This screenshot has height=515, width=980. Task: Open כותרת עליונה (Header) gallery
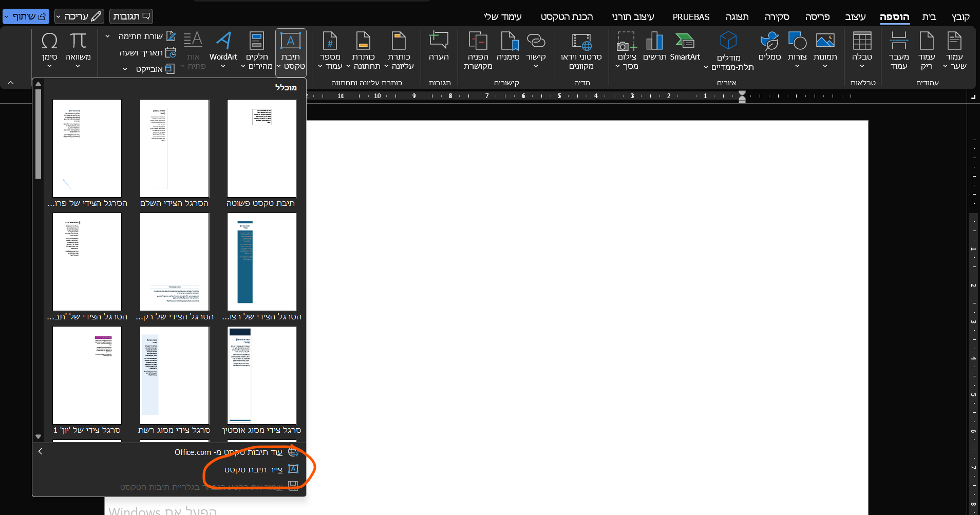pos(399,51)
